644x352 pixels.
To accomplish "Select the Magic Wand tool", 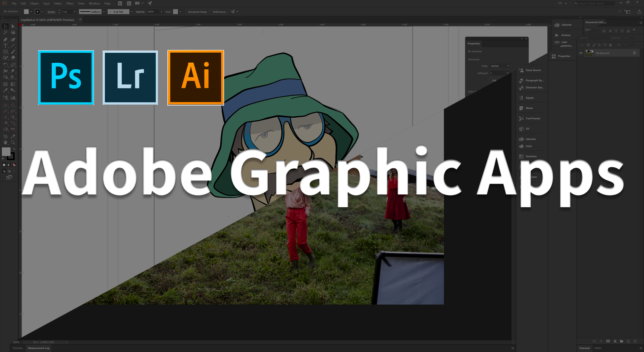I will click(x=5, y=33).
